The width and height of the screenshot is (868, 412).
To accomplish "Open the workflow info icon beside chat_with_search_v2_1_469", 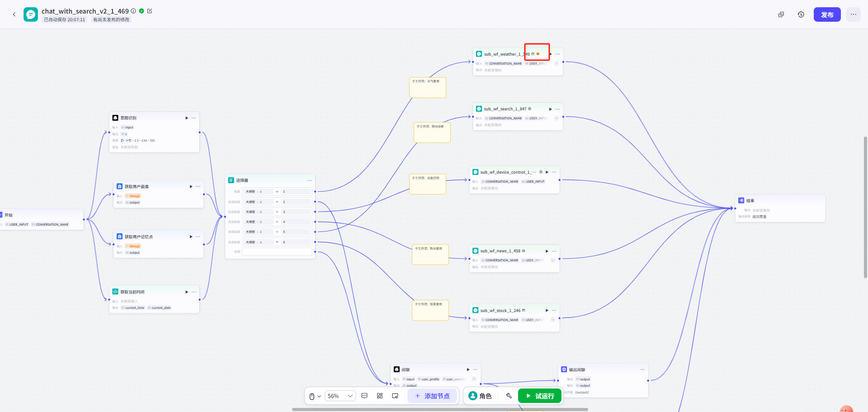I will pos(133,11).
